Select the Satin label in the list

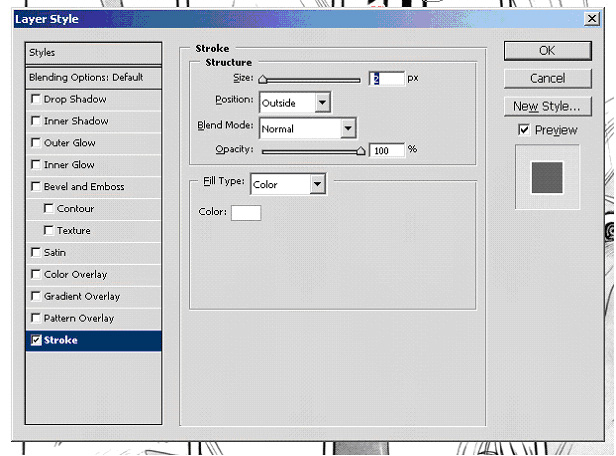coord(55,253)
